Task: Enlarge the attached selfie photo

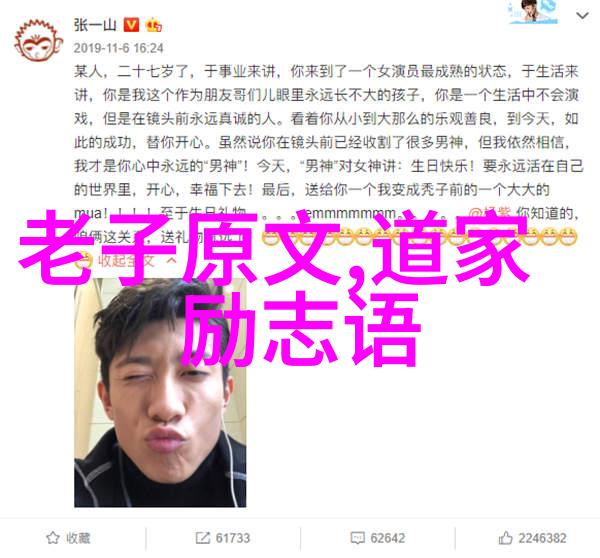Action: coord(160,392)
